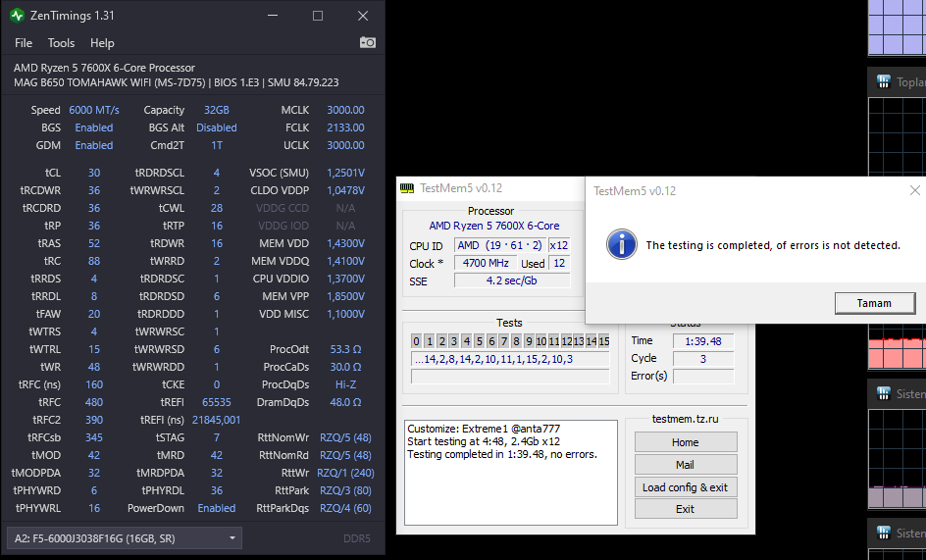Click the SSE value 4.2 sec/Gb
926x560 pixels.
pyautogui.click(x=512, y=280)
